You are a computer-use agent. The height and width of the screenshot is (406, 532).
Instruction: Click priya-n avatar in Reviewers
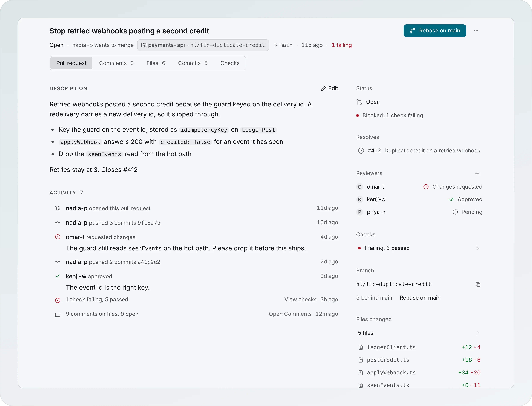pyautogui.click(x=360, y=212)
